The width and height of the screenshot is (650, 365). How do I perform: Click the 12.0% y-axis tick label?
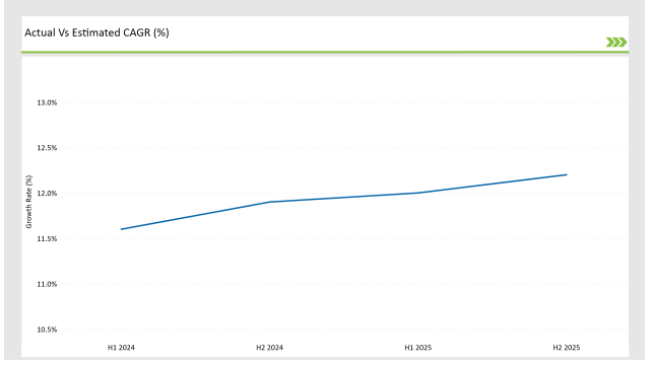(47, 193)
